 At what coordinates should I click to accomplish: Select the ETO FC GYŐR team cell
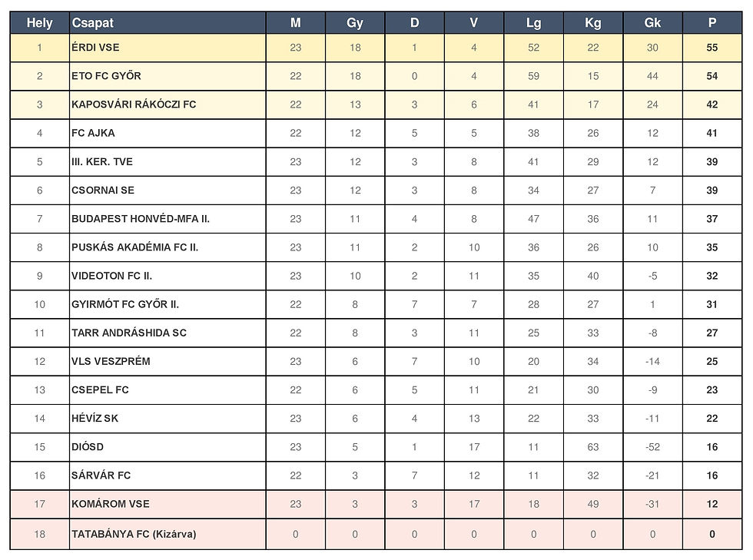click(x=106, y=76)
